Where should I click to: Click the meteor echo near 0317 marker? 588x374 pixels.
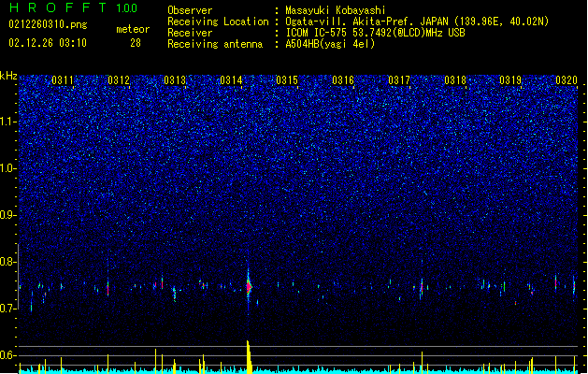click(x=422, y=288)
